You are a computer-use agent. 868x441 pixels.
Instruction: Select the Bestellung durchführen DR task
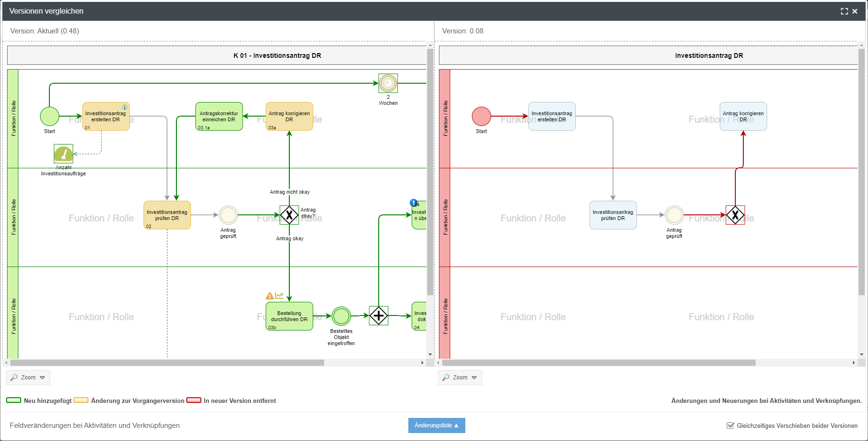click(289, 316)
